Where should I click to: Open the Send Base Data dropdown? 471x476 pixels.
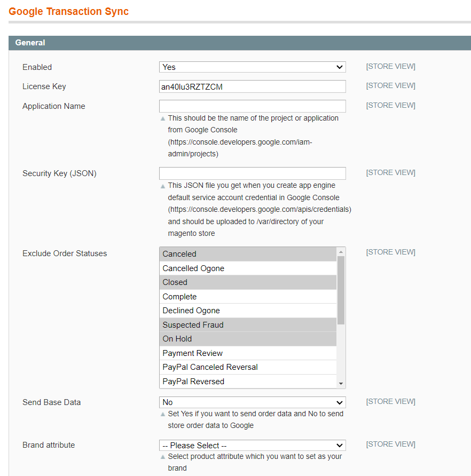click(x=251, y=402)
